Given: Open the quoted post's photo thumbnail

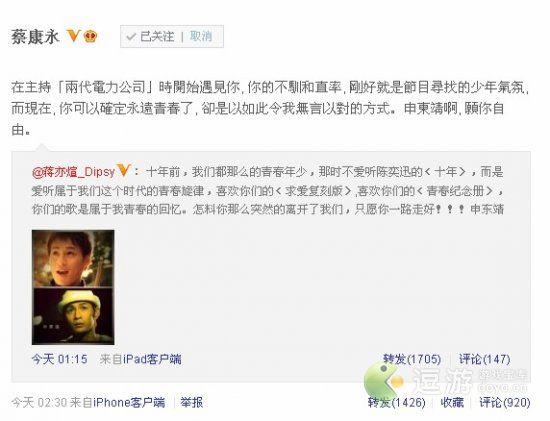Looking at the screenshot, I should 73,287.
